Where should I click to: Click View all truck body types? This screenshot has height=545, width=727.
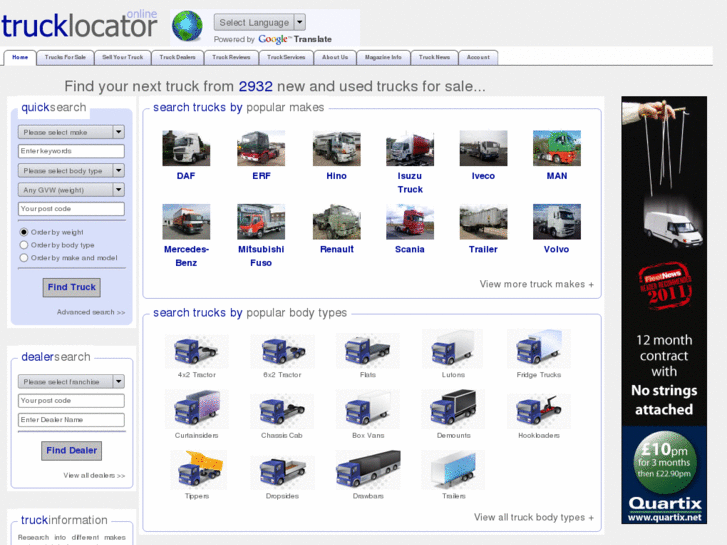pos(534,518)
